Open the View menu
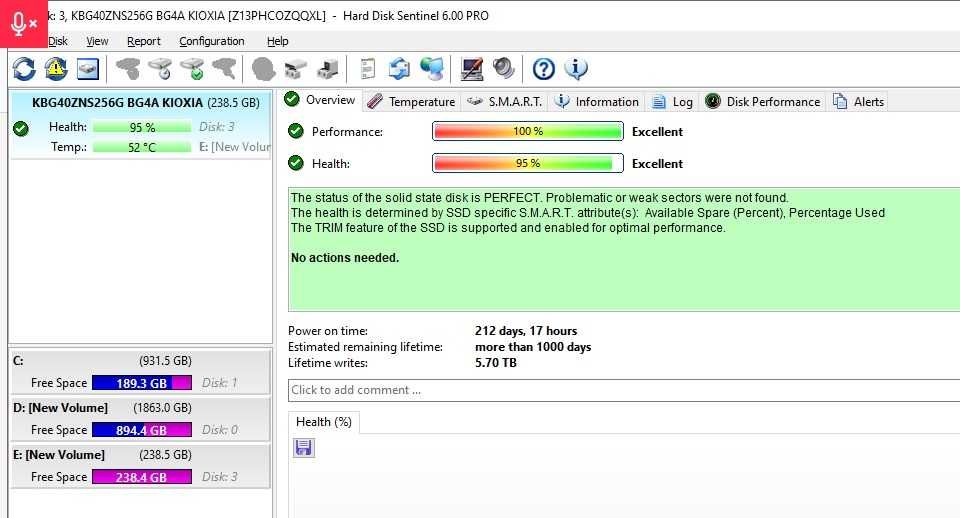This screenshot has height=518, width=960. coord(97,41)
